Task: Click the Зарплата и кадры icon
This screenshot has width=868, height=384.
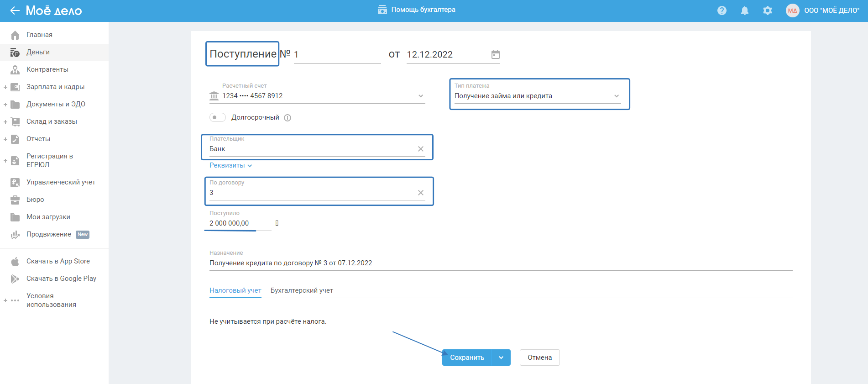Action: 15,87
